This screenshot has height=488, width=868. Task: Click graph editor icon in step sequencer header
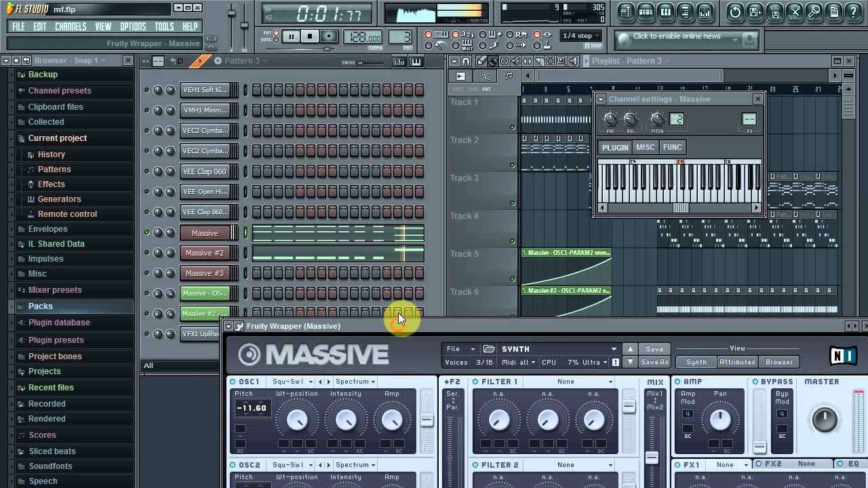[399, 62]
